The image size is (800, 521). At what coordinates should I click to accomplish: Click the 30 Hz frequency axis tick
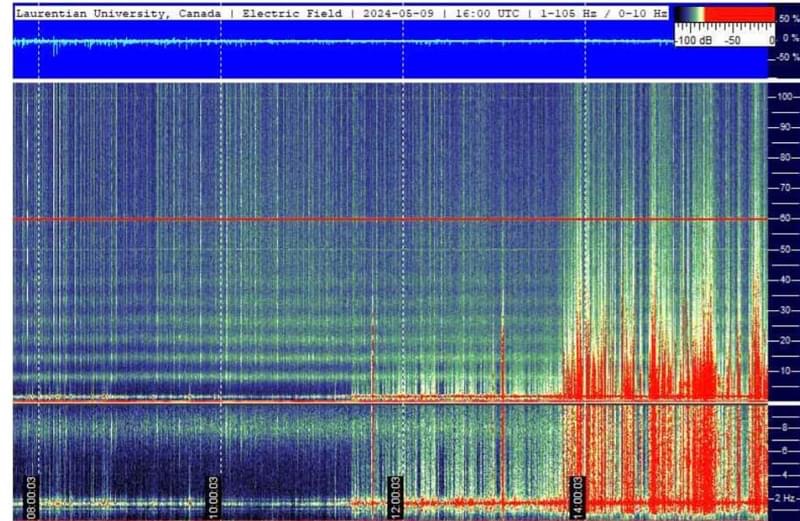(785, 310)
